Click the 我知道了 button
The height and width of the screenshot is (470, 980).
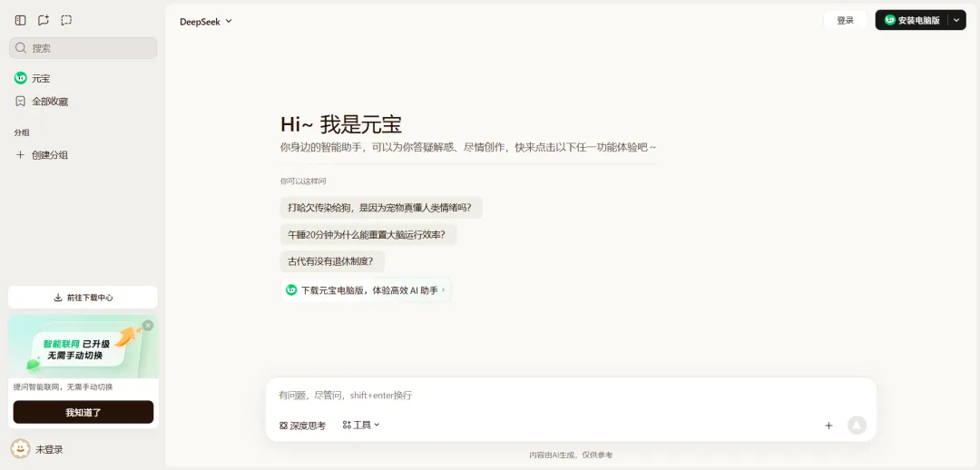tap(83, 413)
